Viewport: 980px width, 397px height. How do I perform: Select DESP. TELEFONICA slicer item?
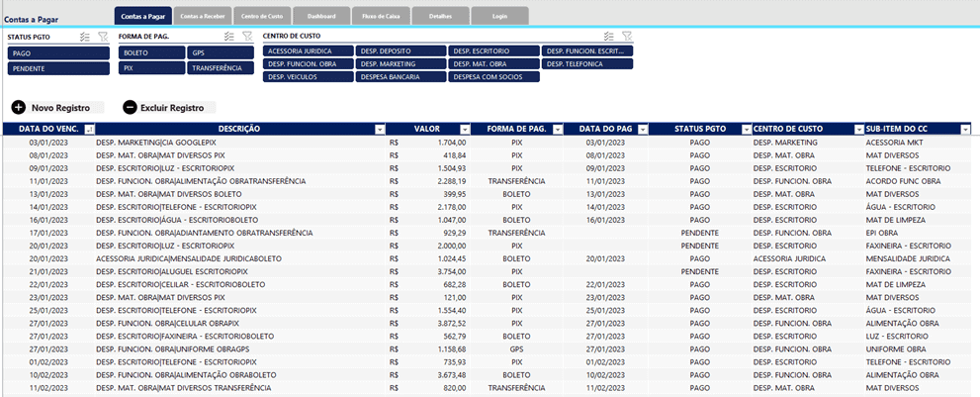(586, 64)
